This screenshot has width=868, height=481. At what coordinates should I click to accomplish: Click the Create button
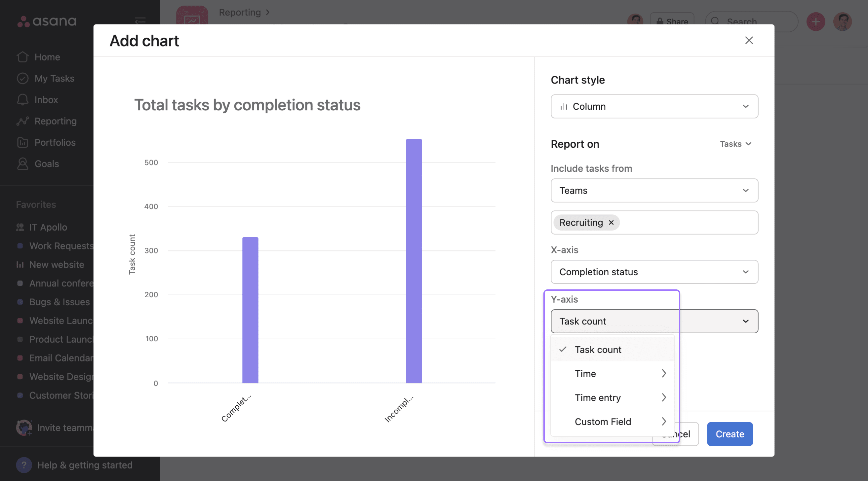coord(730,434)
